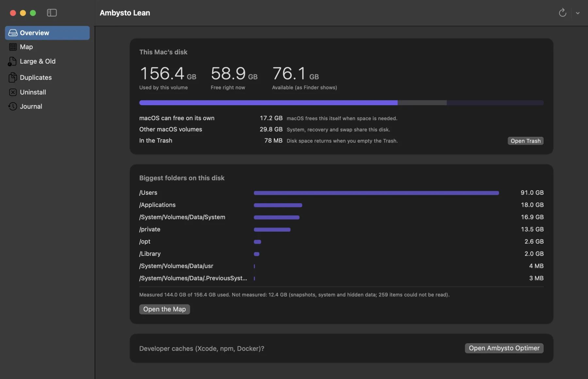The image size is (588, 379).
Task: Click the Duplicates documents icon
Action: point(13,77)
